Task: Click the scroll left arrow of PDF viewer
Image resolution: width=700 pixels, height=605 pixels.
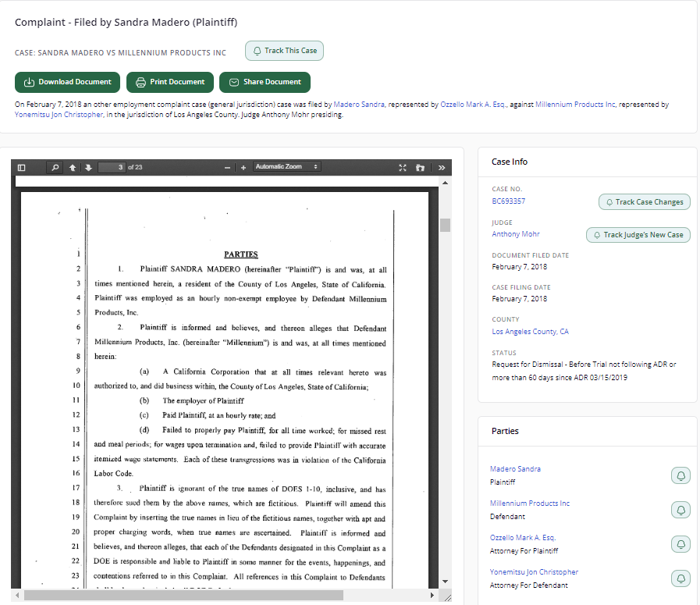Action: [x=17, y=596]
